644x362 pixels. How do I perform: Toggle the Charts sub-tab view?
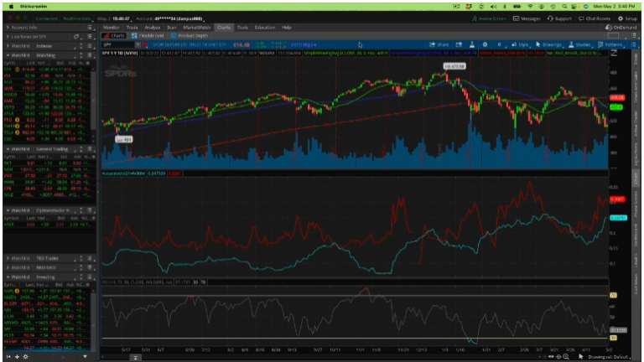(x=116, y=35)
